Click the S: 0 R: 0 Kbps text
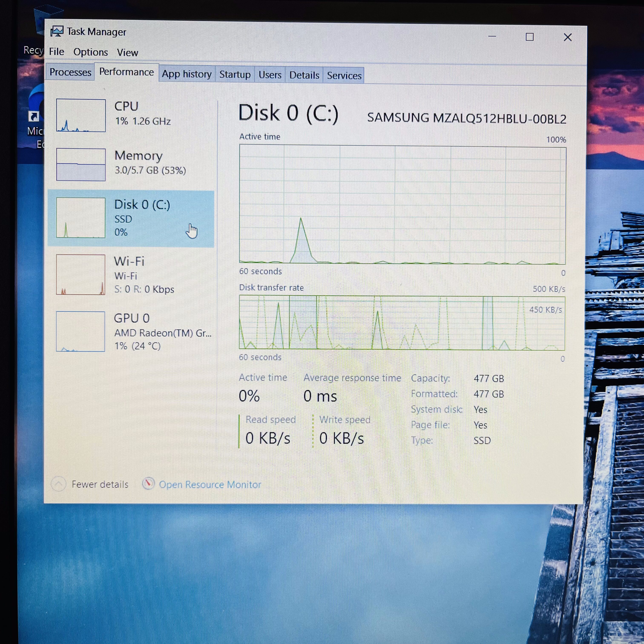The height and width of the screenshot is (644, 644). click(144, 289)
